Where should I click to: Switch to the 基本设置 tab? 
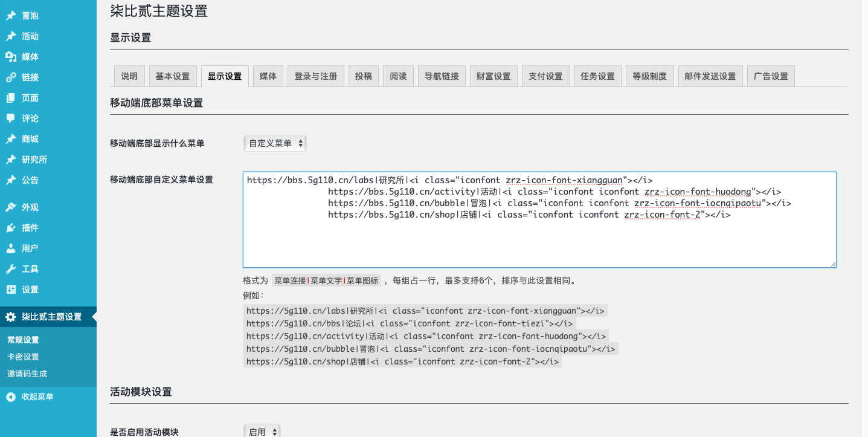(x=172, y=76)
